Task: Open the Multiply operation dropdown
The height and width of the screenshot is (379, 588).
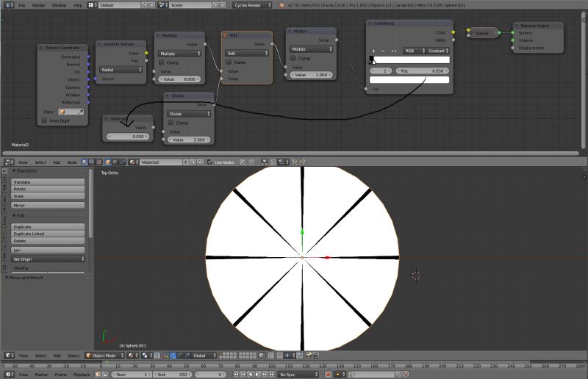Action: pyautogui.click(x=179, y=54)
